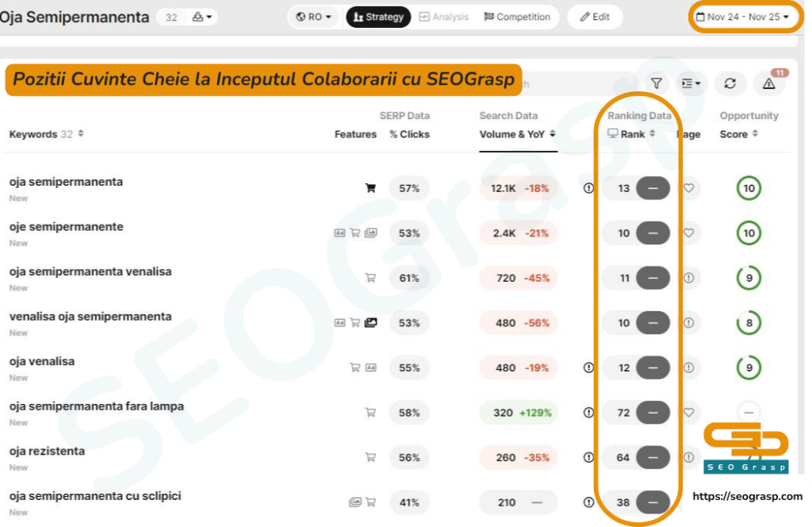Toggle rank change pill for rank 72
Viewport: 812px width, 527px height.
653,413
